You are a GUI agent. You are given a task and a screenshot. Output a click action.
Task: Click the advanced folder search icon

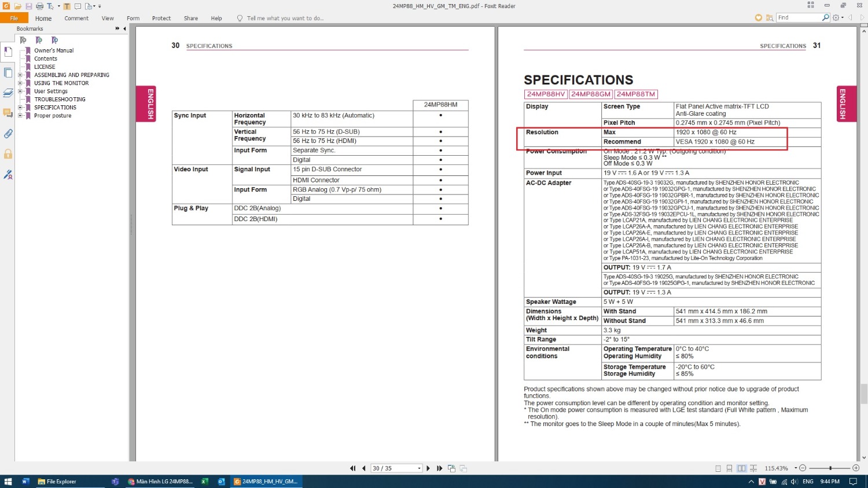tap(770, 18)
